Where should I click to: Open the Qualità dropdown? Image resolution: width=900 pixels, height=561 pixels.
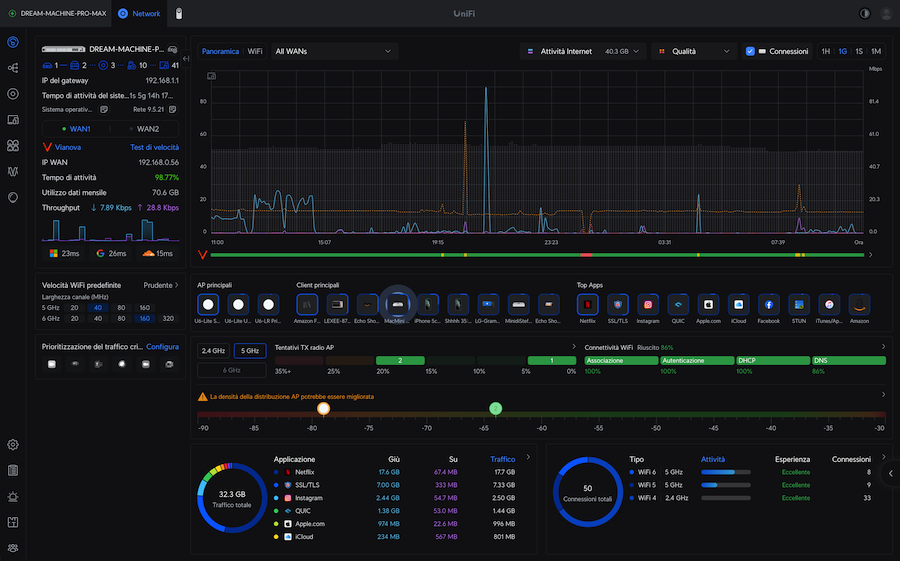[x=693, y=51]
